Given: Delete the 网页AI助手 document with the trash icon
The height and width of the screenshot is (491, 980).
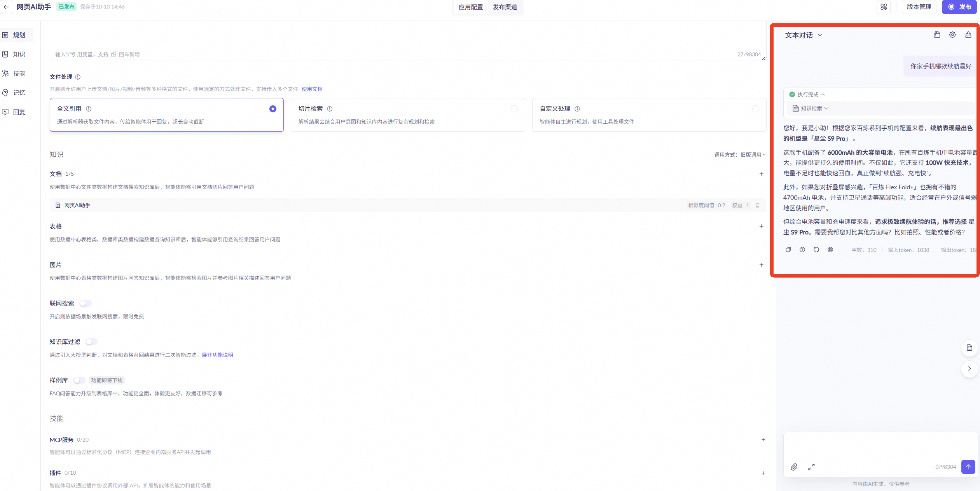Looking at the screenshot, I should coord(757,205).
